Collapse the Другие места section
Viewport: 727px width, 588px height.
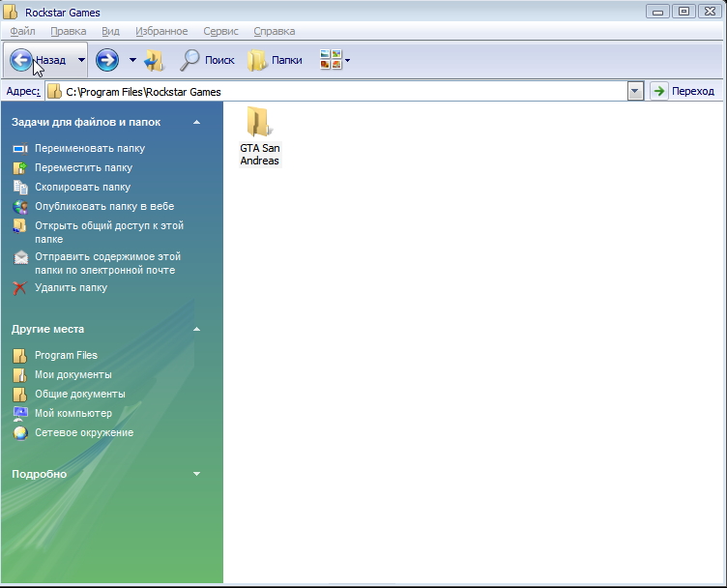196,329
